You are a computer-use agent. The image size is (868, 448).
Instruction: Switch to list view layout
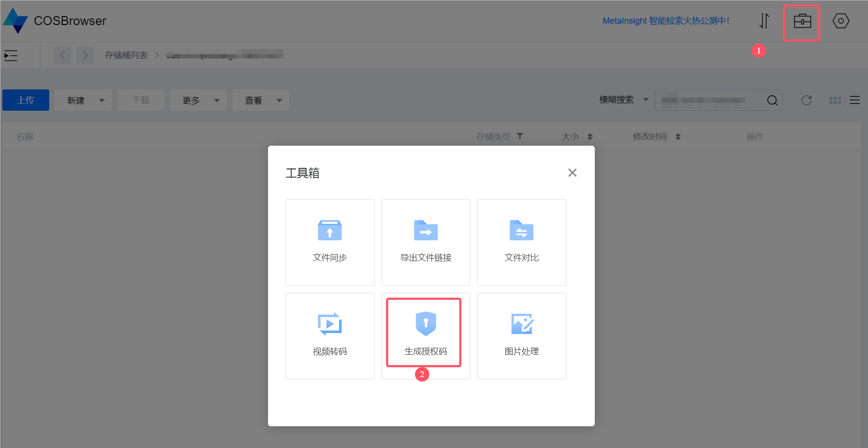pyautogui.click(x=854, y=100)
